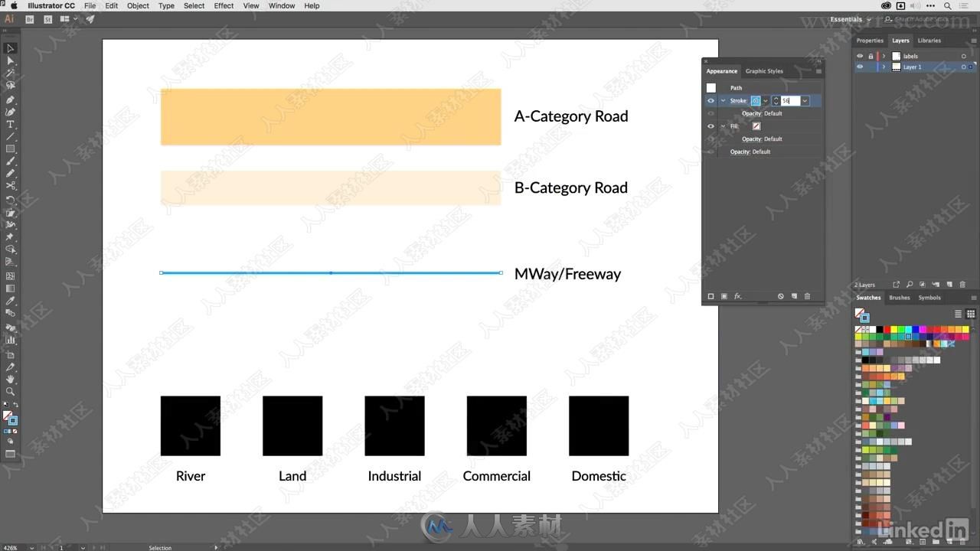The image size is (980, 551).
Task: Click the stroke color swatch in Appearance
Action: tap(756, 101)
